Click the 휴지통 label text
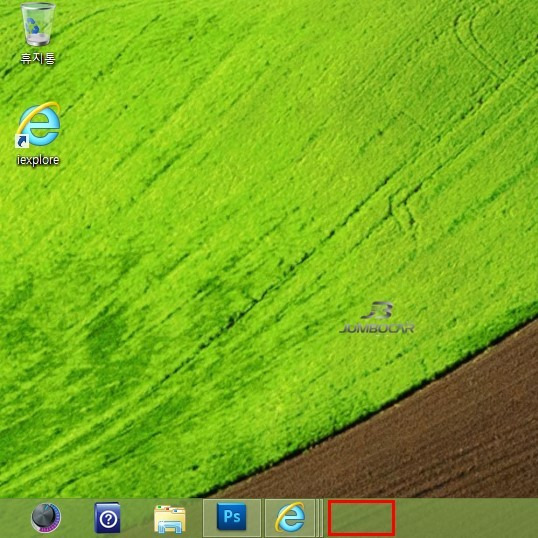 pos(38,58)
